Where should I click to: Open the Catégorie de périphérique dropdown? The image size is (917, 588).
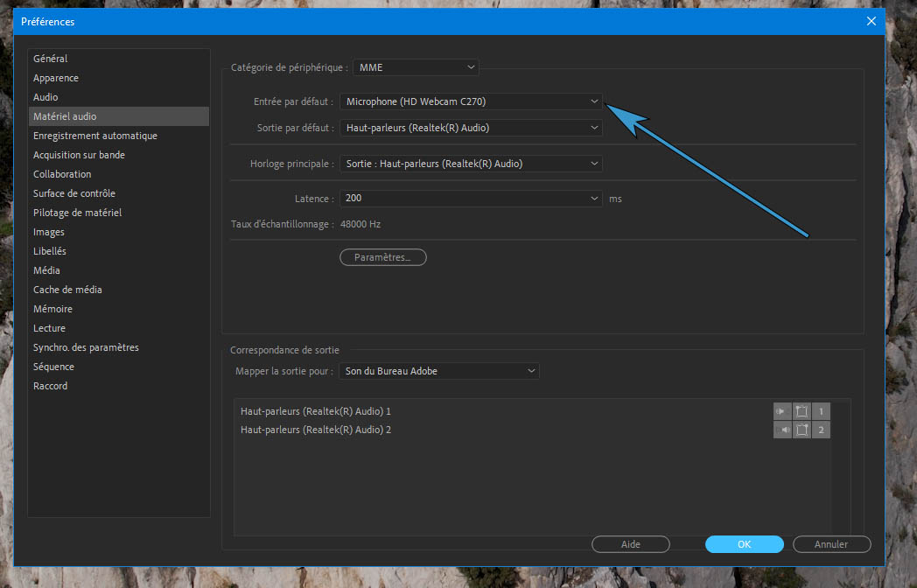(x=416, y=67)
